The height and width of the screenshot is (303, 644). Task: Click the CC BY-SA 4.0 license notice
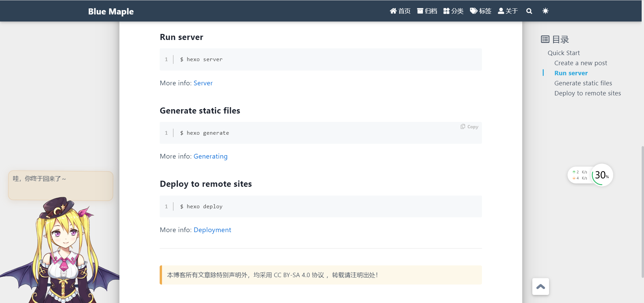[x=321, y=275]
